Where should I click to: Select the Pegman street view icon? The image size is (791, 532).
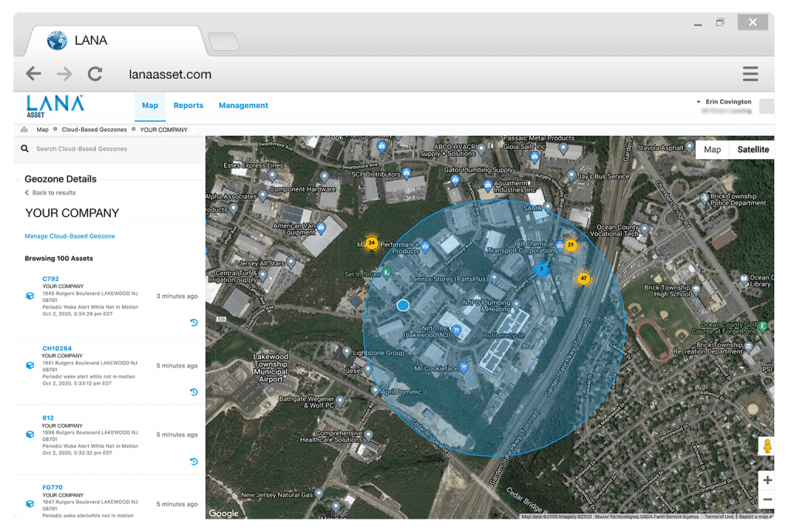766,446
